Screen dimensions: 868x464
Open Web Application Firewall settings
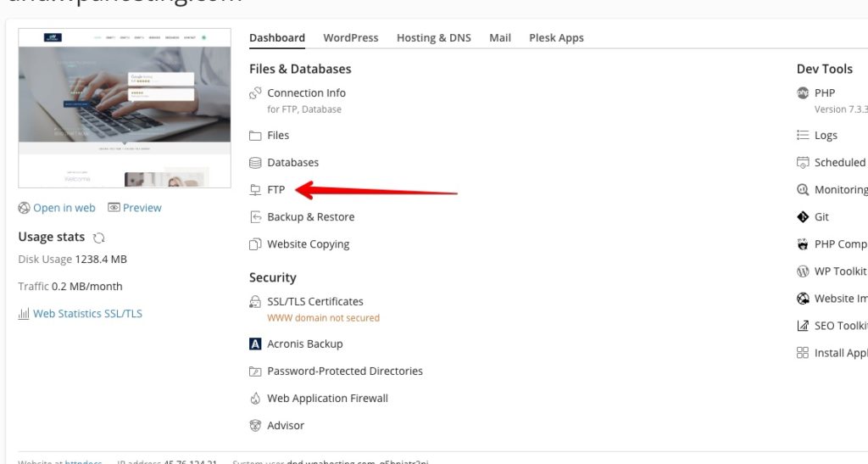(x=328, y=398)
